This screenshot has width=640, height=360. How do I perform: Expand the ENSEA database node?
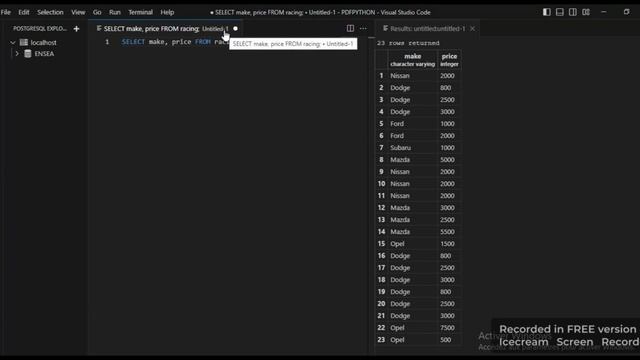(x=17, y=53)
